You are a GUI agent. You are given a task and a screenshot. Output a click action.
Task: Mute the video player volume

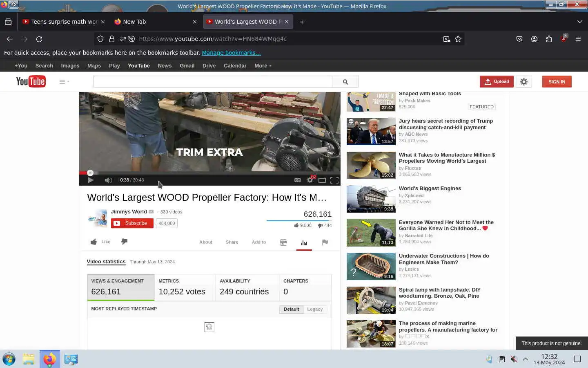click(x=108, y=180)
